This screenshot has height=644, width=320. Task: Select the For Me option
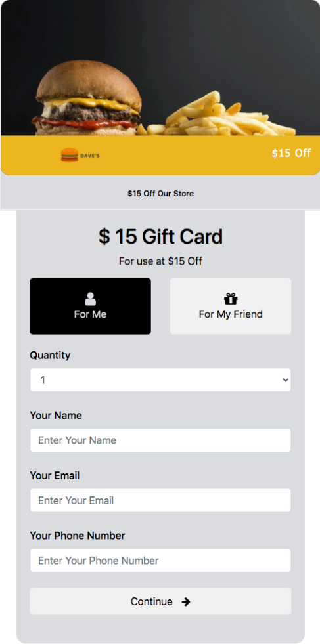coord(90,307)
